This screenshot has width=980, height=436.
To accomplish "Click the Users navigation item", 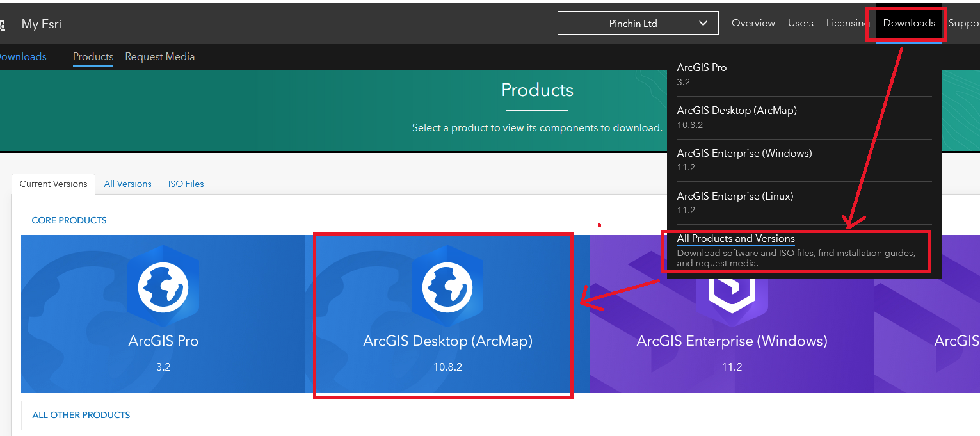I will click(801, 23).
